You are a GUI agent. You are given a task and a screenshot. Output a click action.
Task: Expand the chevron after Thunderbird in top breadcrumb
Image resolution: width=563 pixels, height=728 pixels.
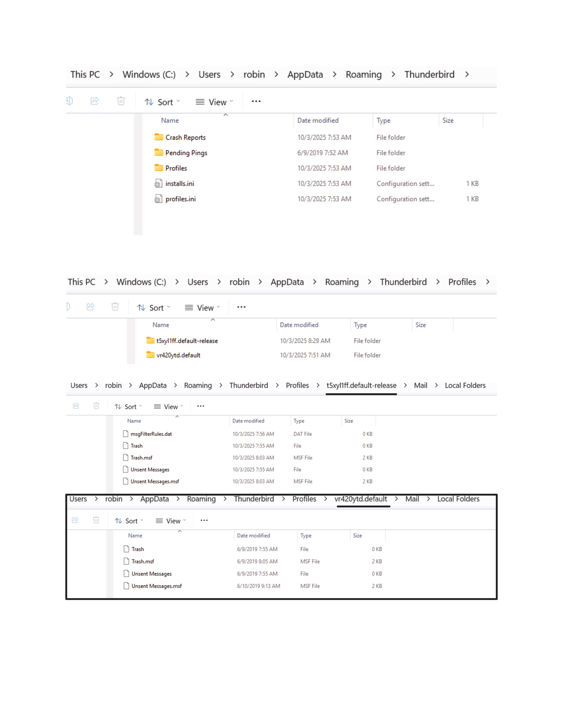click(467, 74)
